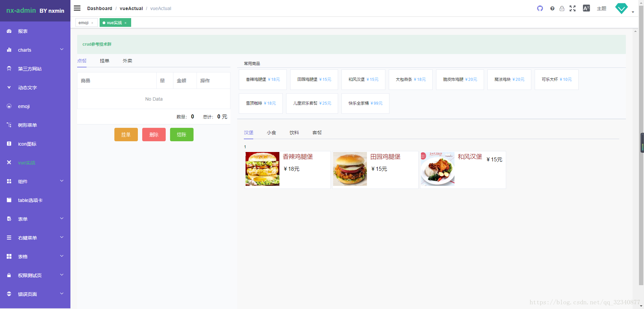Add 儿童欢乐套餐 ¥25 common item

312,103
